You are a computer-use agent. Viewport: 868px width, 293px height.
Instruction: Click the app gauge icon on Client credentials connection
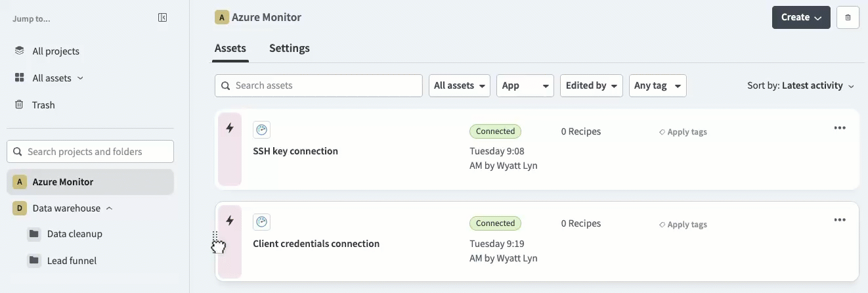pos(261,222)
